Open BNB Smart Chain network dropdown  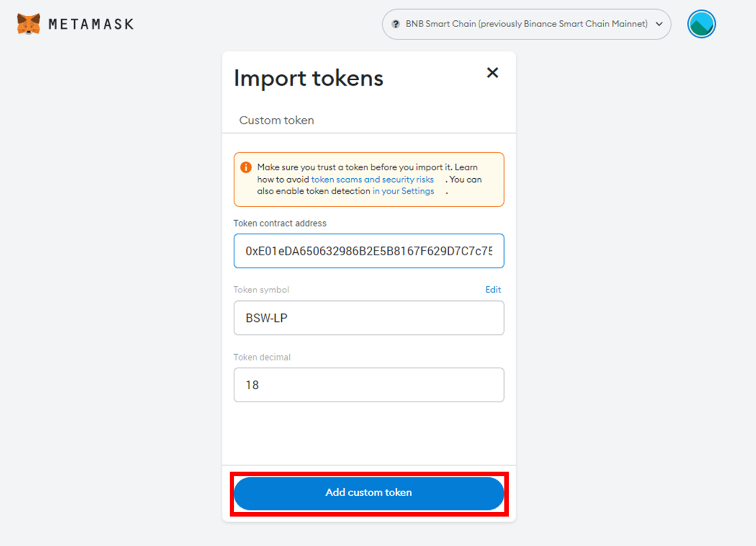click(x=526, y=24)
